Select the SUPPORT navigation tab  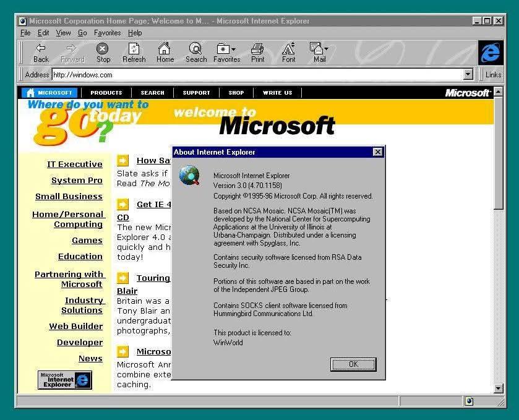196,93
